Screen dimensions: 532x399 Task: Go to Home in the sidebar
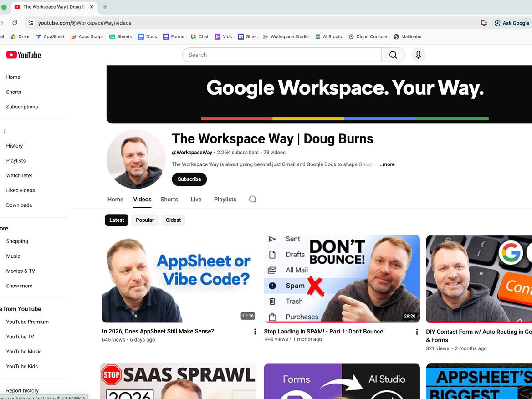[x=13, y=77]
